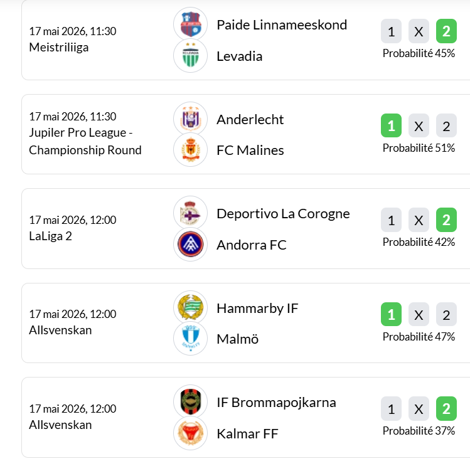Click the Malmö shield logo
The width and height of the screenshot is (470, 476).
pos(191,339)
